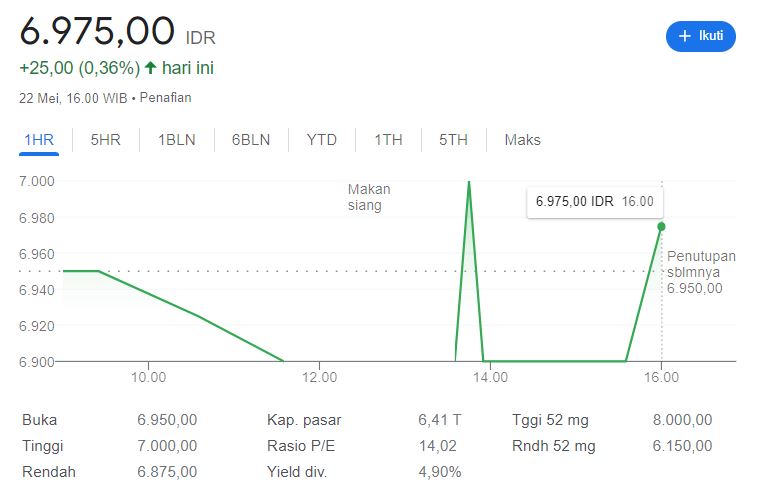Show the YTD chart view
The height and width of the screenshot is (500, 777).
[322, 140]
